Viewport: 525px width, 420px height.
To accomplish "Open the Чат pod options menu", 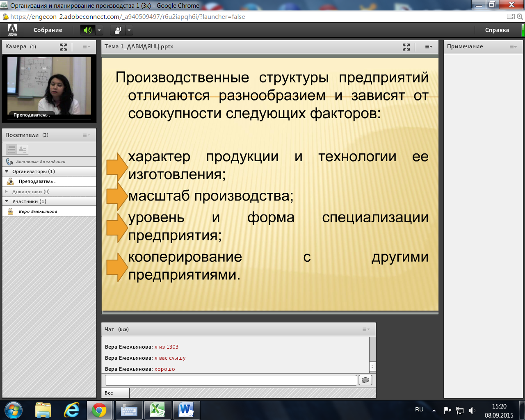I will 366,329.
